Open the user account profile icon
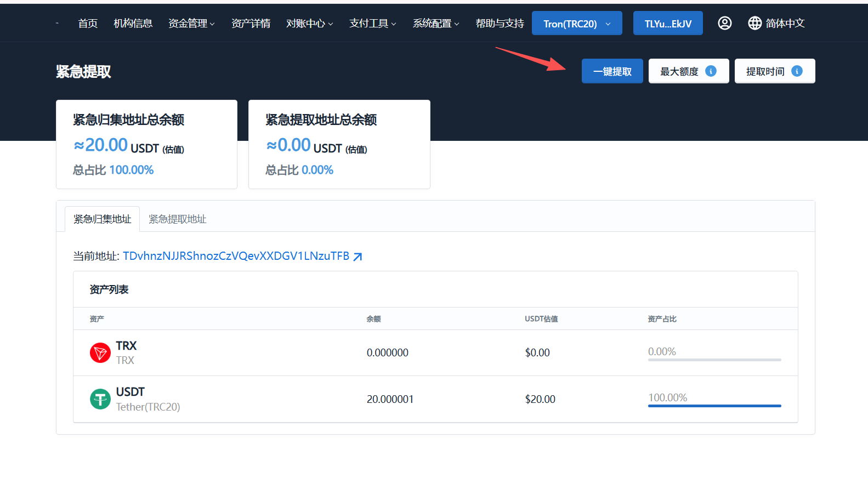 click(724, 23)
